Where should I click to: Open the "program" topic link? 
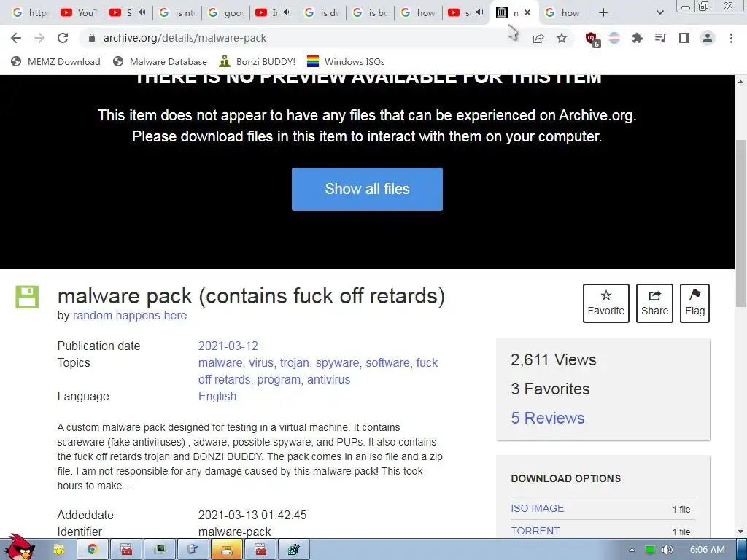coord(279,379)
